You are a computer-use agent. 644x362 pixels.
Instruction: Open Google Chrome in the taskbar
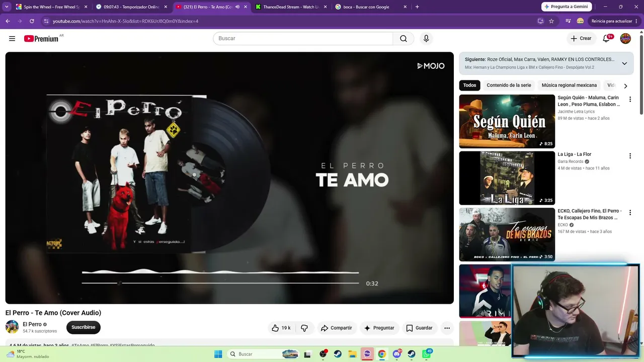point(382,354)
